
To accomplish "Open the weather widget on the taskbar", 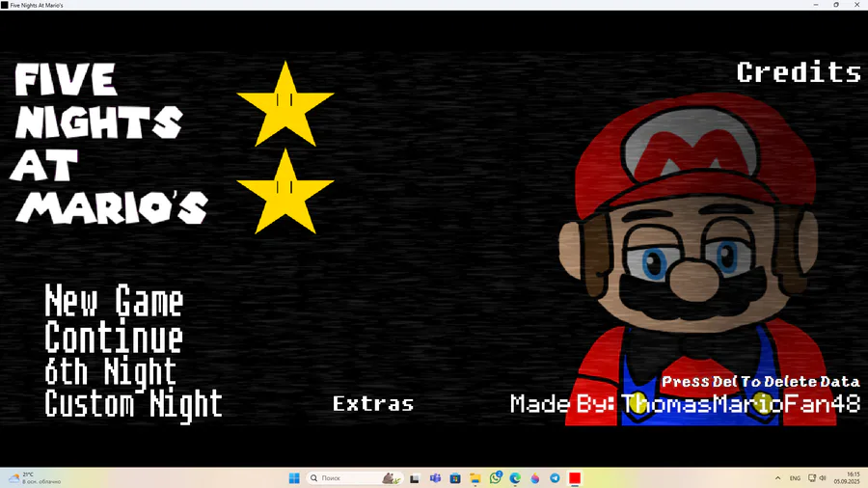I will (35, 478).
